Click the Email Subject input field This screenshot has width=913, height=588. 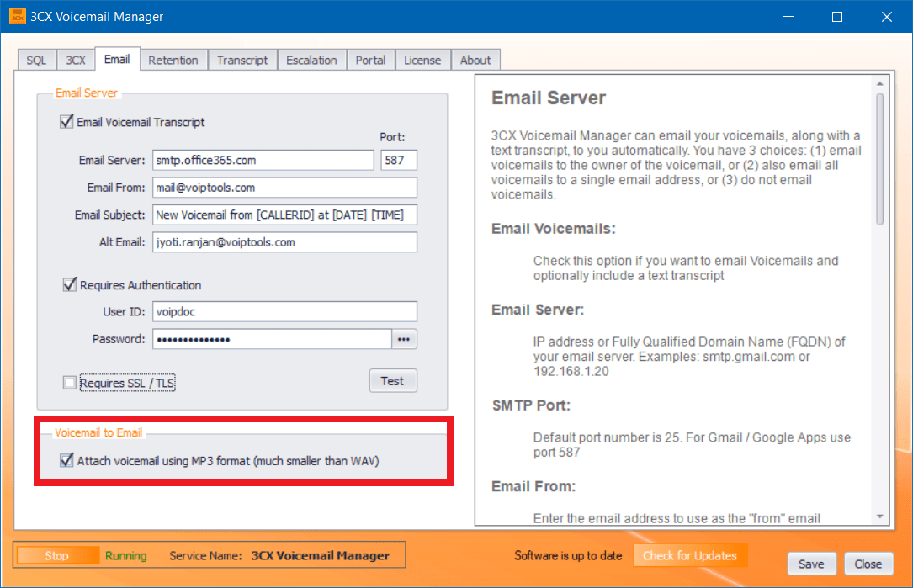coord(284,215)
